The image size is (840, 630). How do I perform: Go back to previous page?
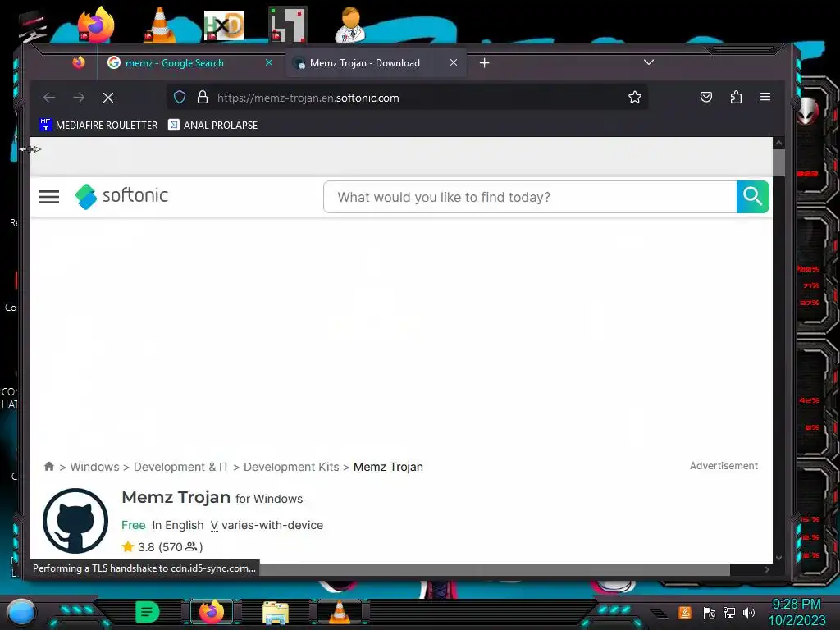pyautogui.click(x=49, y=98)
